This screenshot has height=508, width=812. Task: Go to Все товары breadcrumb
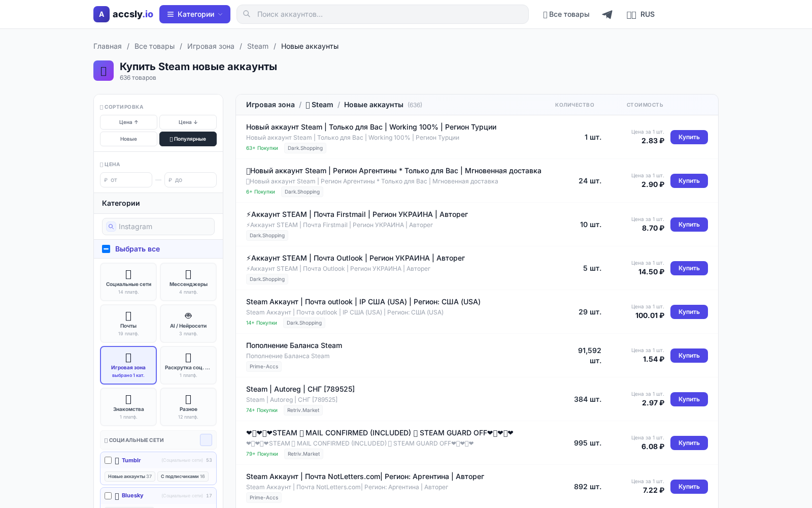(154, 46)
